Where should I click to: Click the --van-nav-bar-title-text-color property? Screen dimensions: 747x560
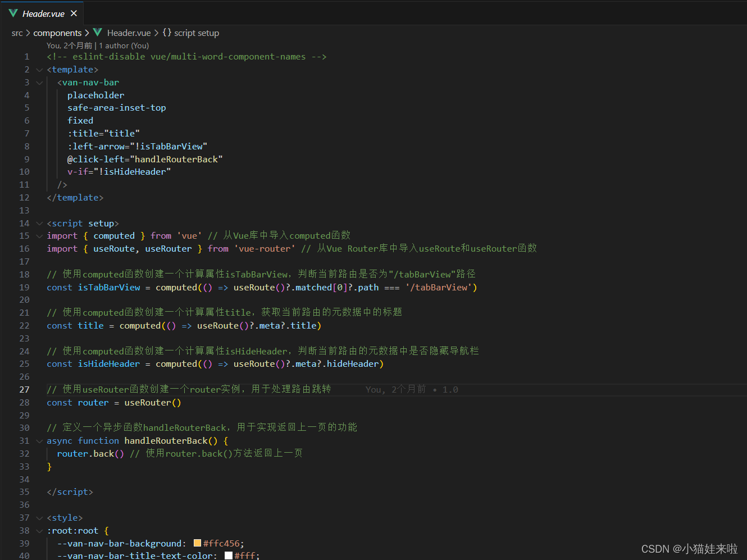point(135,556)
